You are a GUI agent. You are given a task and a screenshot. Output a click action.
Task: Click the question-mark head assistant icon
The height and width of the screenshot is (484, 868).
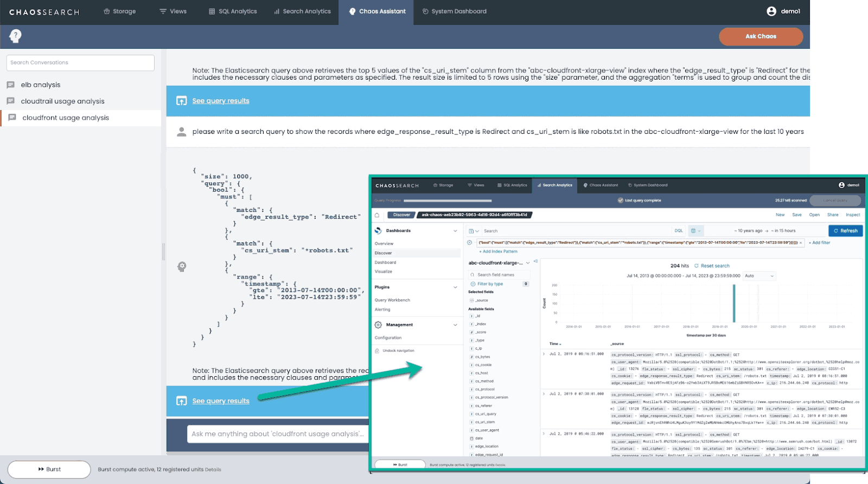click(15, 36)
